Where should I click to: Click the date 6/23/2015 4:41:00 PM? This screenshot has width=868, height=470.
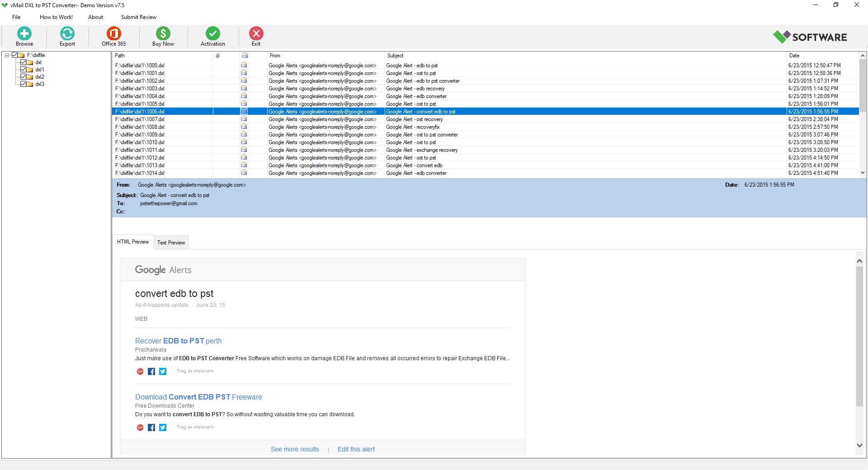point(813,165)
